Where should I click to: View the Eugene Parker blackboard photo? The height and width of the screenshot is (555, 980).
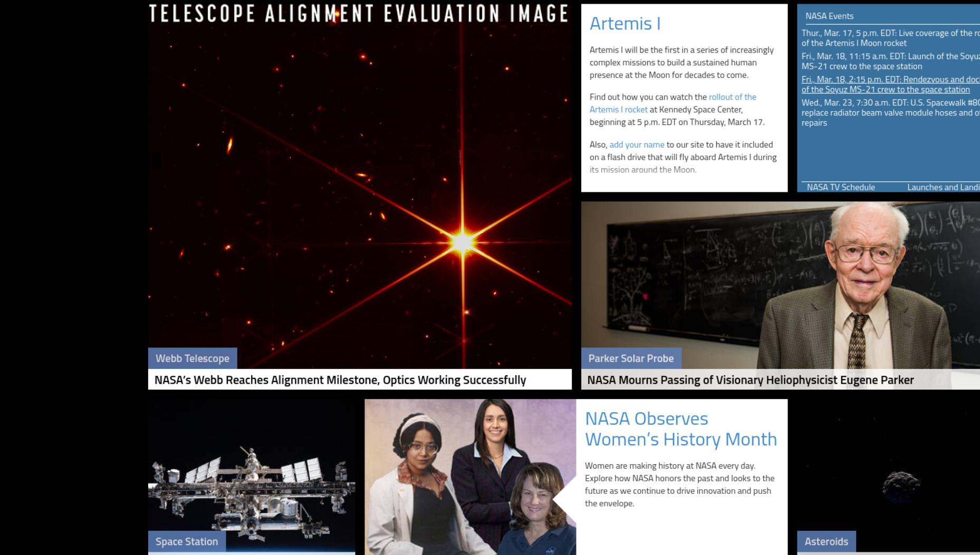781,285
